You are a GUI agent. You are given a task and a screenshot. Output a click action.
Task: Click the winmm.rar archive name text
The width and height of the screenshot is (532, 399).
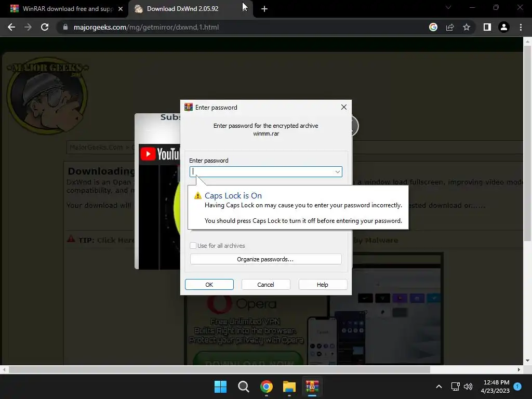click(266, 134)
